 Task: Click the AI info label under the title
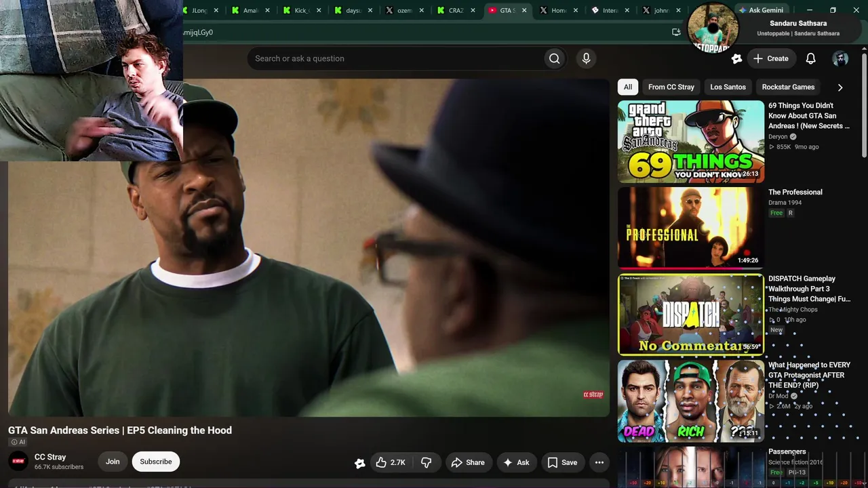tap(18, 442)
